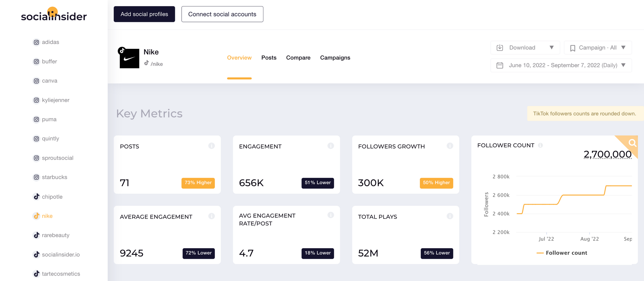Viewport: 644px width, 281px height.
Task: Click the magnifier icon on follower chart
Action: pyautogui.click(x=632, y=142)
